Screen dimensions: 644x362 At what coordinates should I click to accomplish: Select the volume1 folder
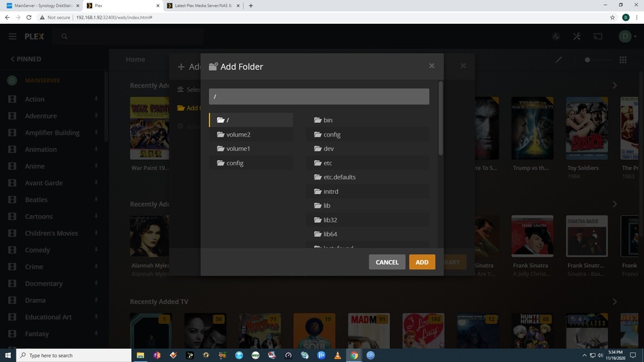251,148
